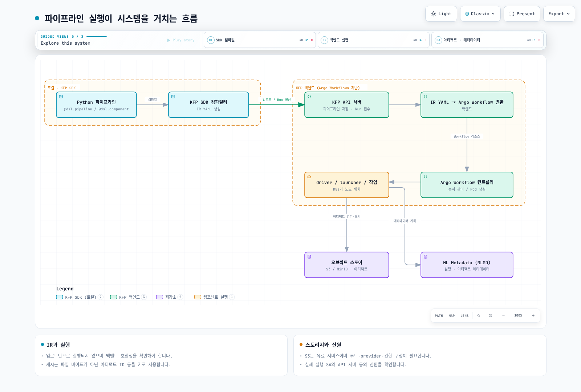
Task: Open the Export dropdown menu
Action: pyautogui.click(x=559, y=14)
